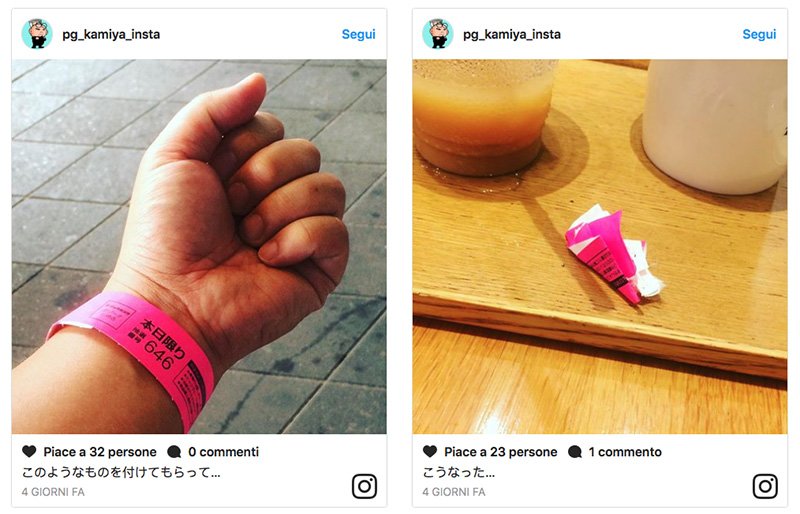Open the 1 commento link
This screenshot has height=514, width=800.
(x=625, y=452)
